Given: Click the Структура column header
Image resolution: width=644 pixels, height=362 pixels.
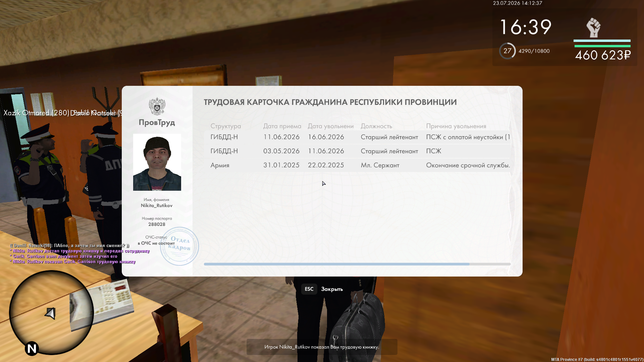Looking at the screenshot, I should [x=226, y=126].
